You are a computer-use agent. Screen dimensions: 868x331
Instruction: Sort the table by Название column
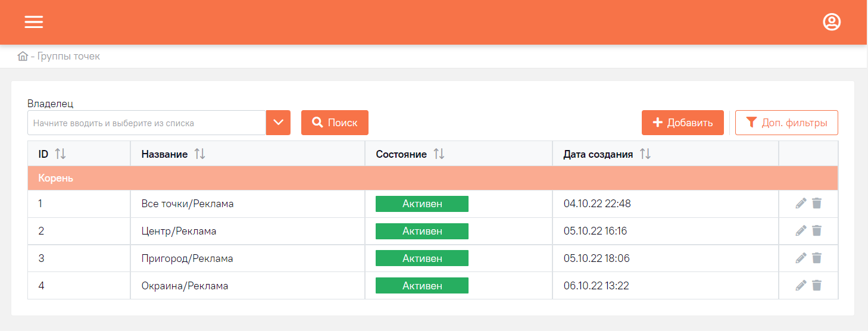click(x=199, y=154)
